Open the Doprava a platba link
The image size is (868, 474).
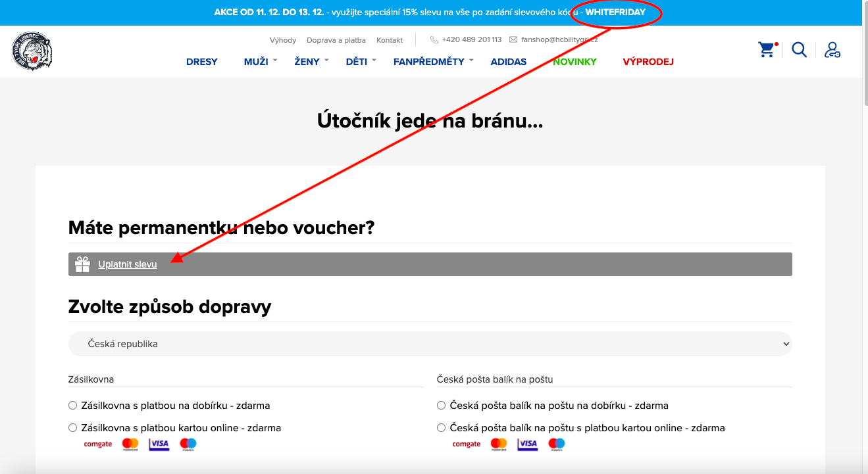point(336,40)
